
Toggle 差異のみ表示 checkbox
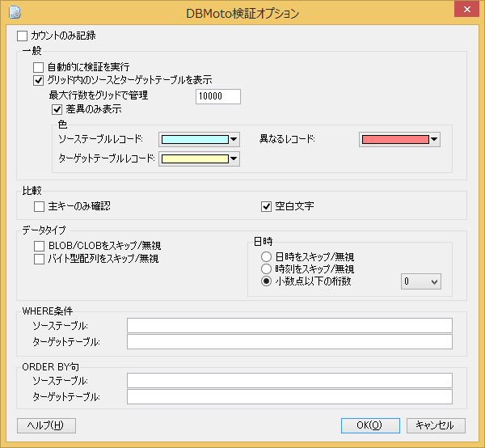click(x=57, y=109)
